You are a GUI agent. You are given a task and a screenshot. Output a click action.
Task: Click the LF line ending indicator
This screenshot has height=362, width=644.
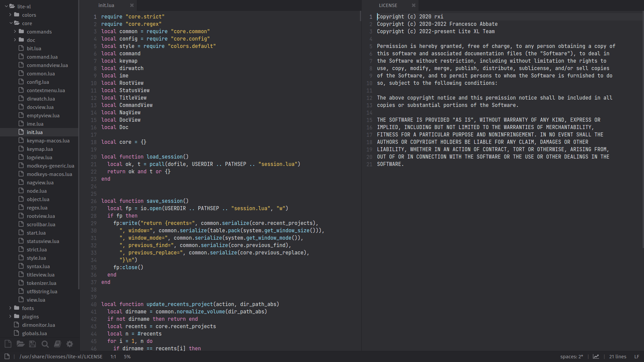[x=637, y=357]
